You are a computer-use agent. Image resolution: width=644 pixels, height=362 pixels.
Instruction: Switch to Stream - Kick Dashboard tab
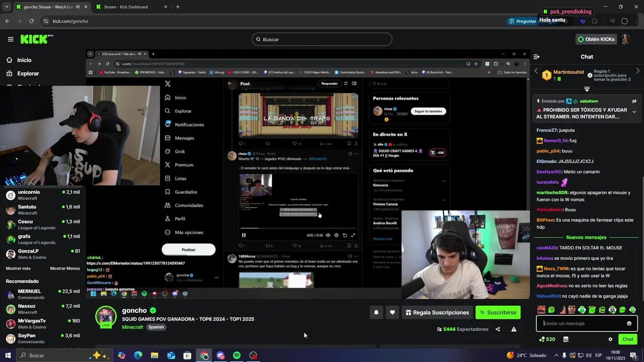[x=131, y=7]
